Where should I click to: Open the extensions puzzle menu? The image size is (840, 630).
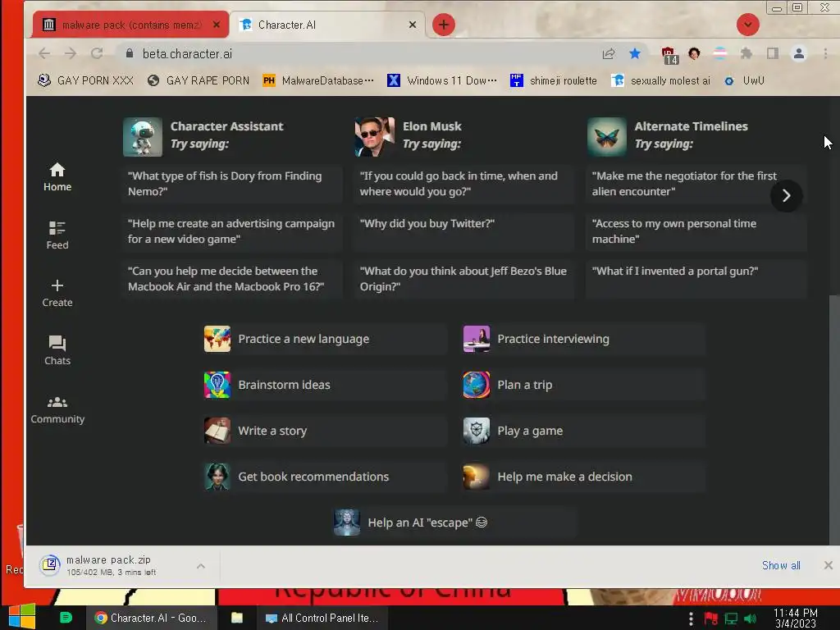click(x=746, y=53)
